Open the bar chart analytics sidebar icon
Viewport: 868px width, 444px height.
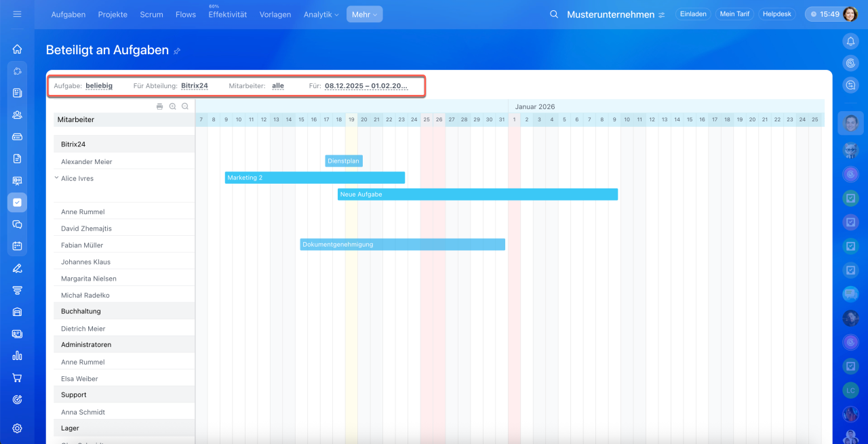17,356
